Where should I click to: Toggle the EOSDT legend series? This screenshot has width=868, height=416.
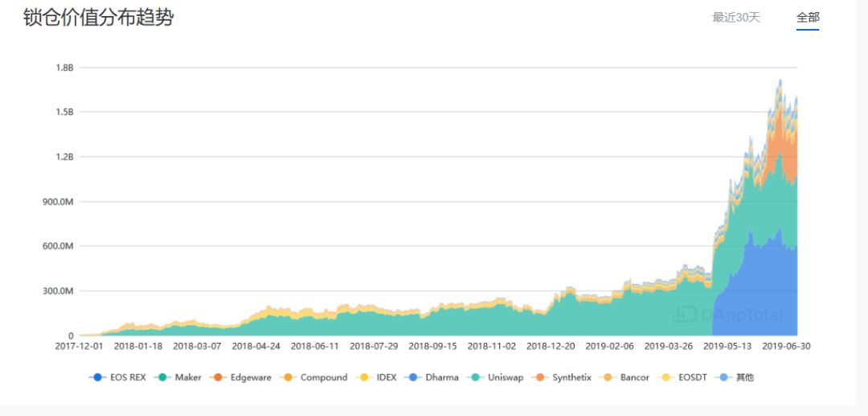click(684, 377)
